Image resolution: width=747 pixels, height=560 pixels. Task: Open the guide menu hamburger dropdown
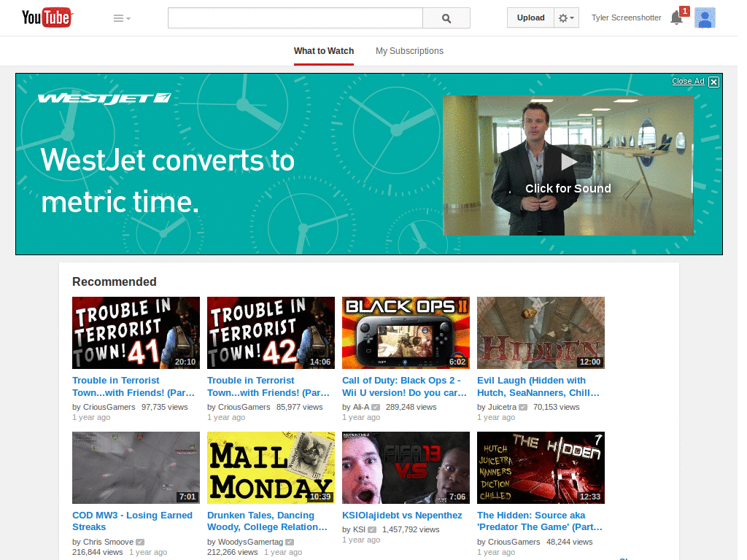(x=122, y=18)
